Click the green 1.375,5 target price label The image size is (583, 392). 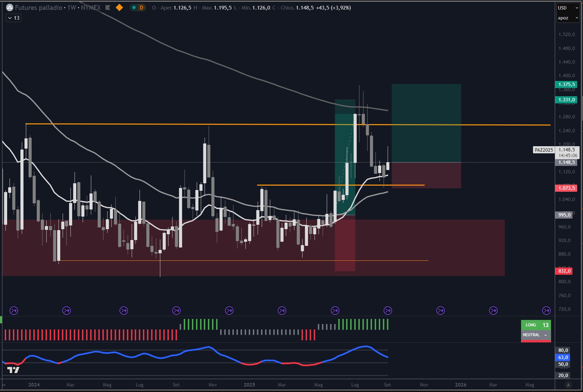click(x=566, y=84)
